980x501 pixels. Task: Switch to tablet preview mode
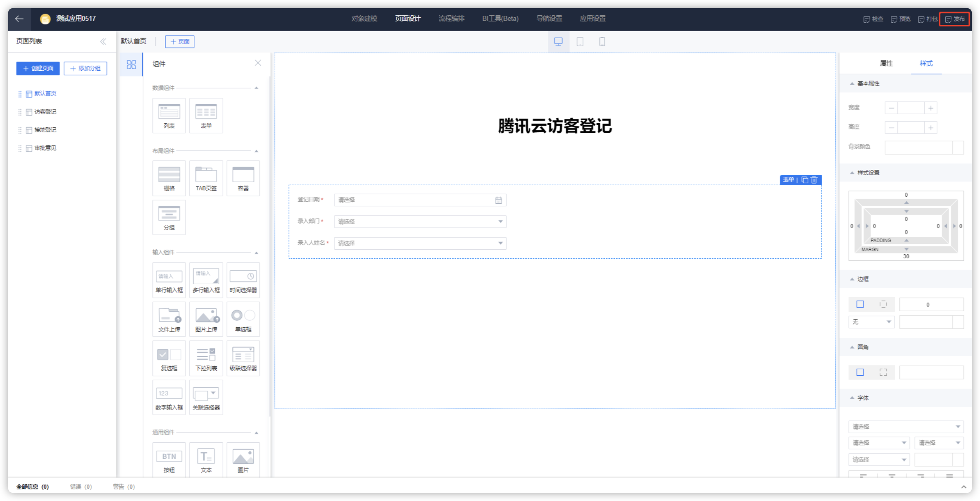(x=580, y=41)
